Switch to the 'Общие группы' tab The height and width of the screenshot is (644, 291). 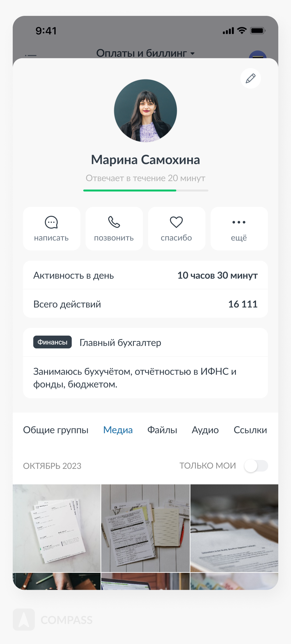tap(56, 430)
